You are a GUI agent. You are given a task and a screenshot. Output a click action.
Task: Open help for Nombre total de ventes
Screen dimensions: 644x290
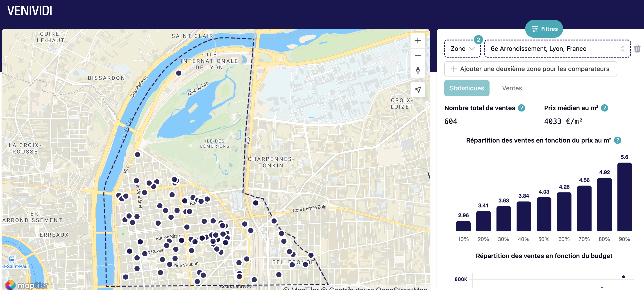(x=521, y=108)
